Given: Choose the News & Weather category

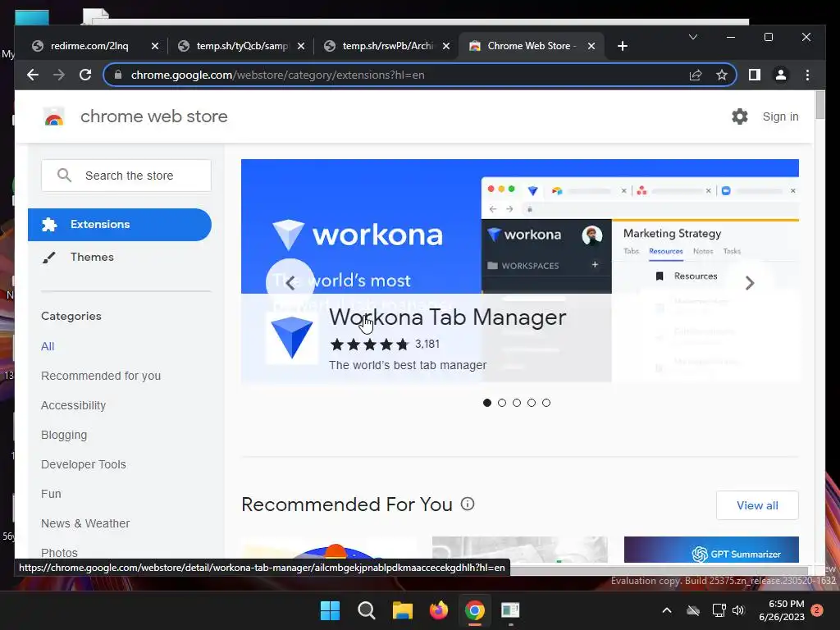Looking at the screenshot, I should [x=85, y=523].
